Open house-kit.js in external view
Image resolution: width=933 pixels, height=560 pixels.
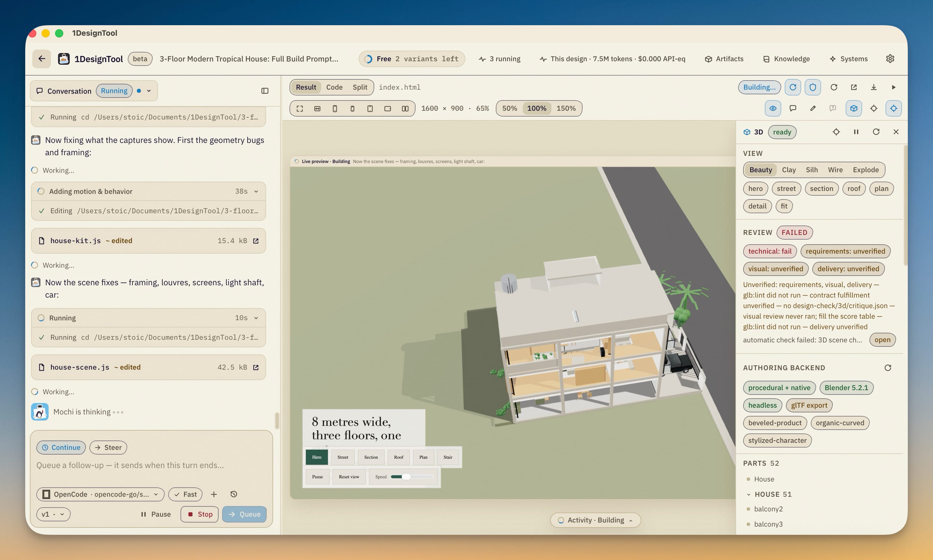click(256, 241)
